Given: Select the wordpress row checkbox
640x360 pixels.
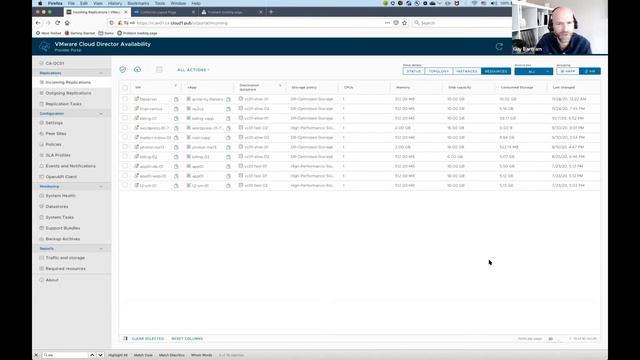Looking at the screenshot, I should coord(125,128).
